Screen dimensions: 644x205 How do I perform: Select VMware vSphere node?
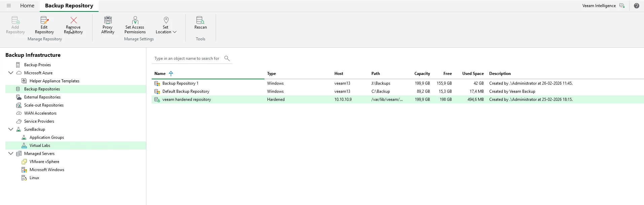44,162
